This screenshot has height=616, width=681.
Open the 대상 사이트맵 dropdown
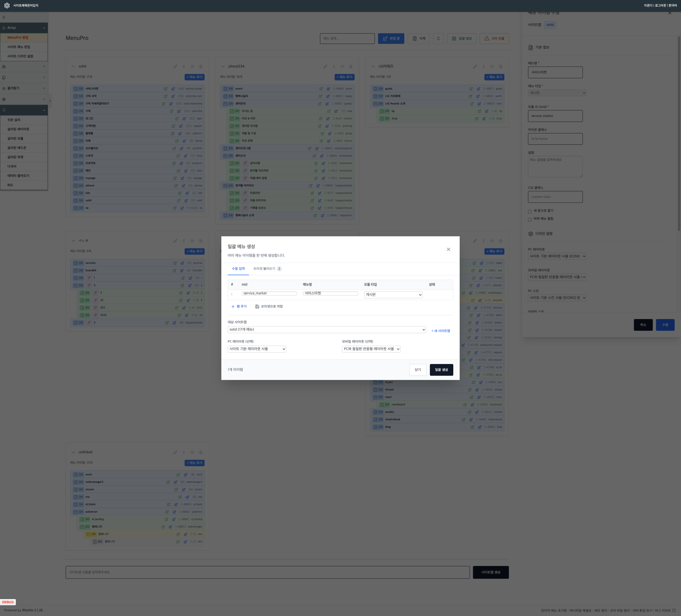326,330
